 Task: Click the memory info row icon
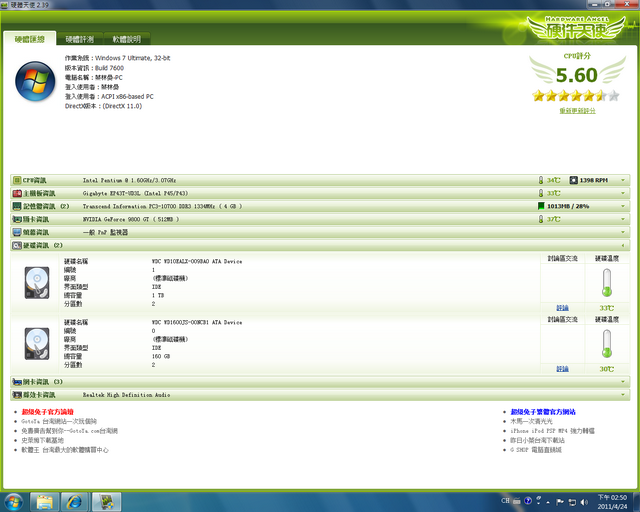[17, 206]
